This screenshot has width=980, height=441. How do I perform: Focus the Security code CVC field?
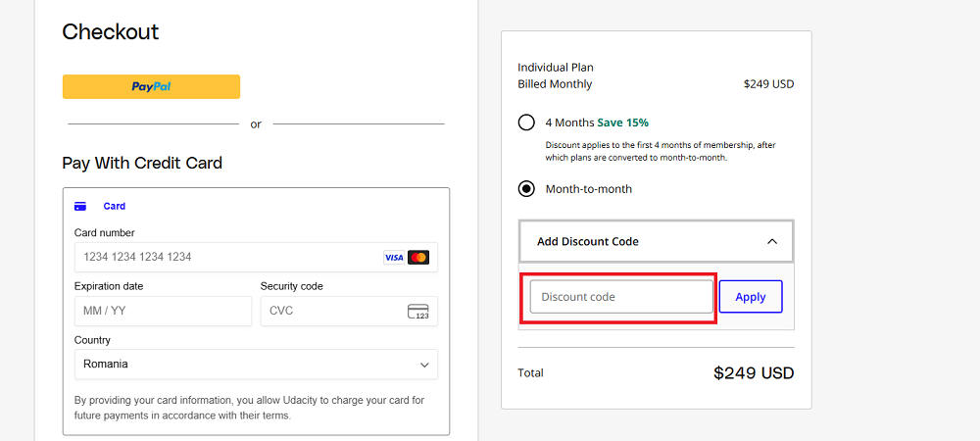click(x=331, y=312)
